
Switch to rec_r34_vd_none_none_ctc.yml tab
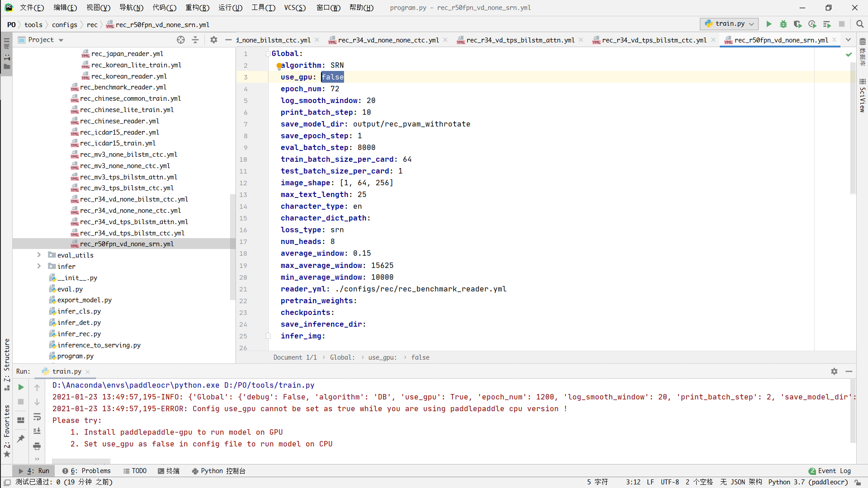[x=388, y=40]
